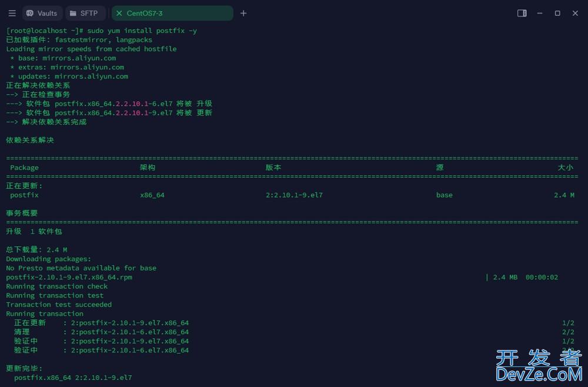Screen dimensions: 588x387
Task: Click the '架构' column header
Action: pyautogui.click(x=148, y=168)
